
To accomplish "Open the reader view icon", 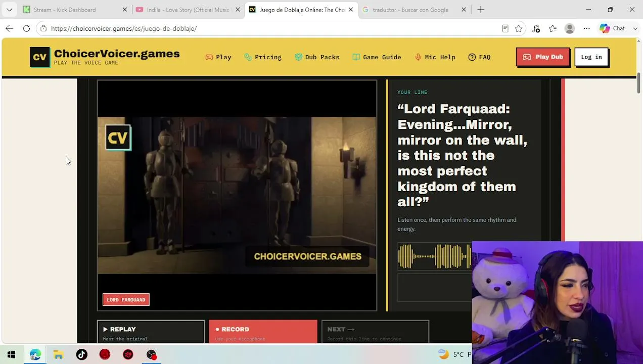I will click(505, 28).
